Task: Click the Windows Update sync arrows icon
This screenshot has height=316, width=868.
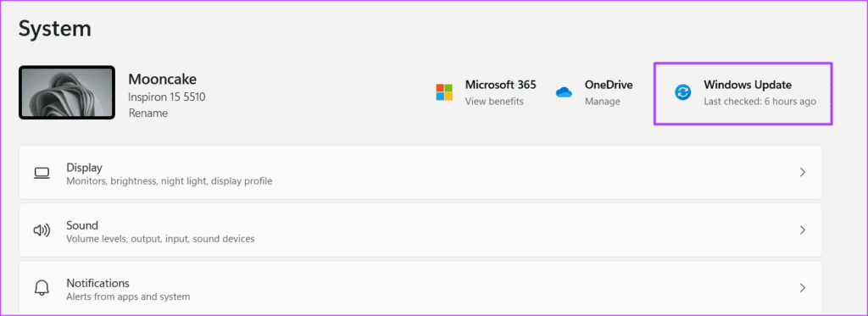Action: click(683, 92)
